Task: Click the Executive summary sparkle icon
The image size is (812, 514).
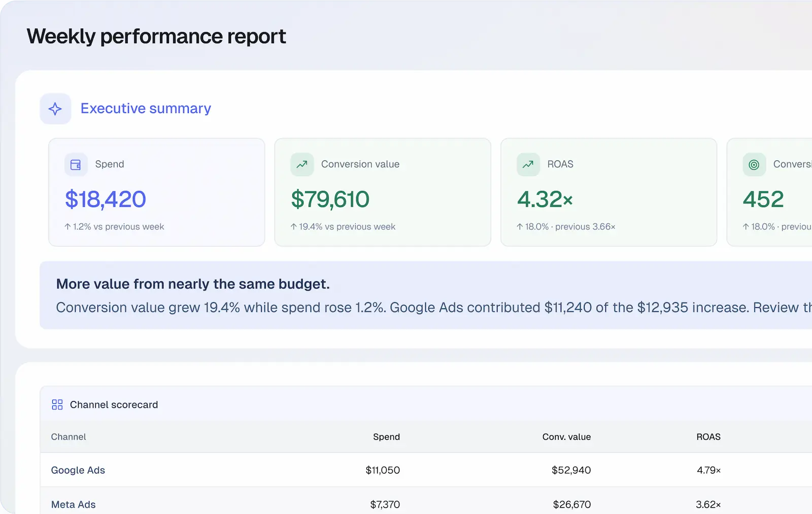Action: [55, 109]
